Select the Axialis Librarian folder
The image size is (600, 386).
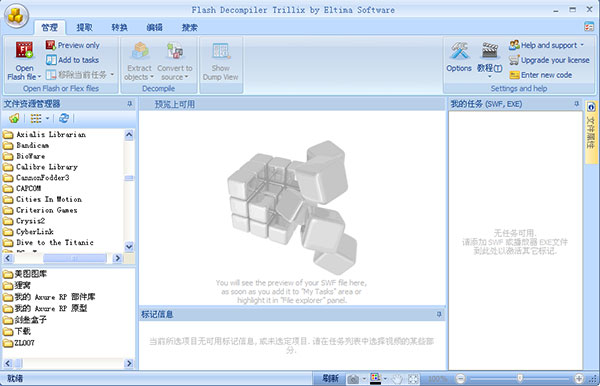pyautogui.click(x=44, y=134)
